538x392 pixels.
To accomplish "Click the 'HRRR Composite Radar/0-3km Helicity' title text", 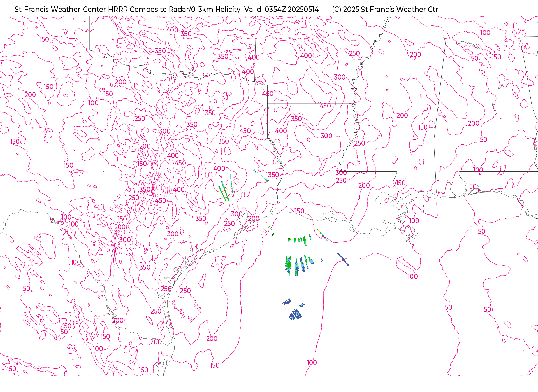I will pos(174,10).
